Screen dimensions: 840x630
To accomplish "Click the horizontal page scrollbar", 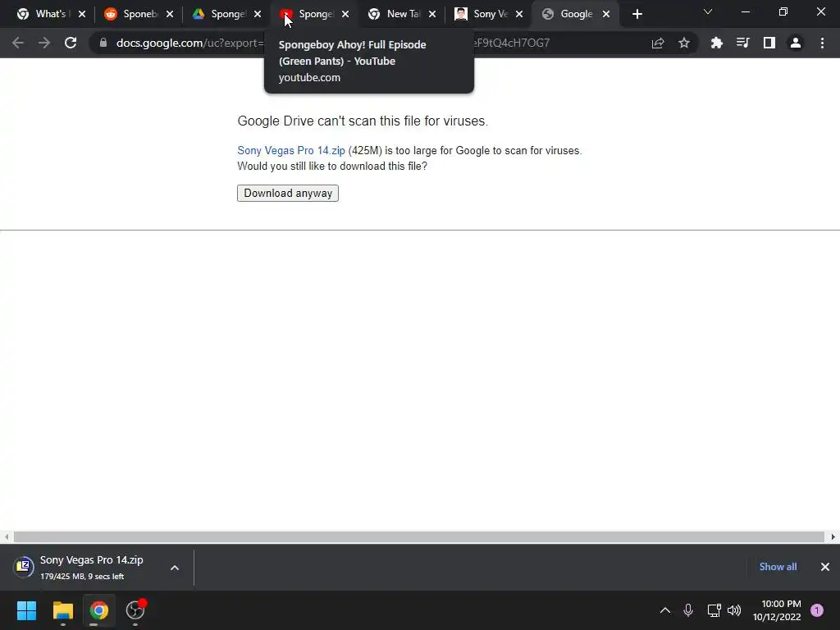I will click(x=419, y=536).
